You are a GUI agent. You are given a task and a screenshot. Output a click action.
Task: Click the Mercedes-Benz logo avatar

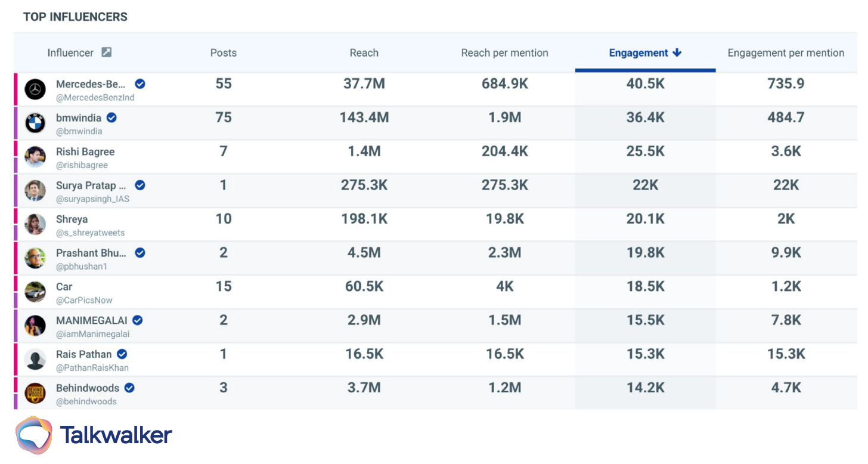click(35, 89)
